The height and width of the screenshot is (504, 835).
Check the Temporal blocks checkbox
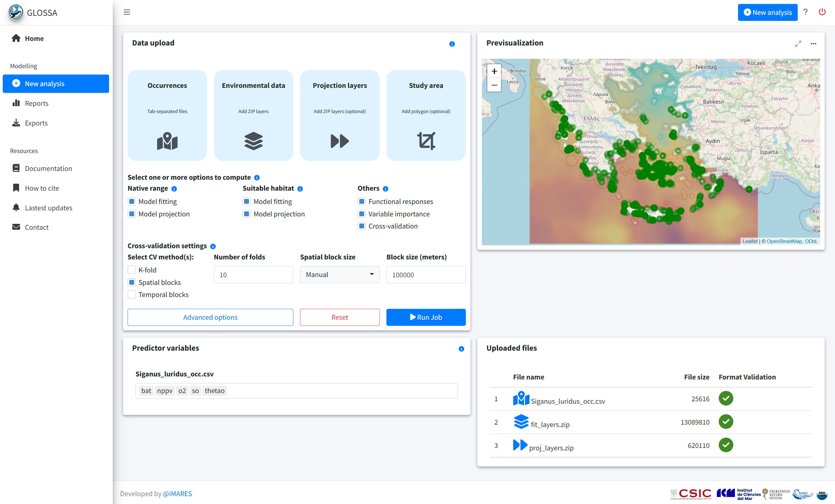pos(132,295)
